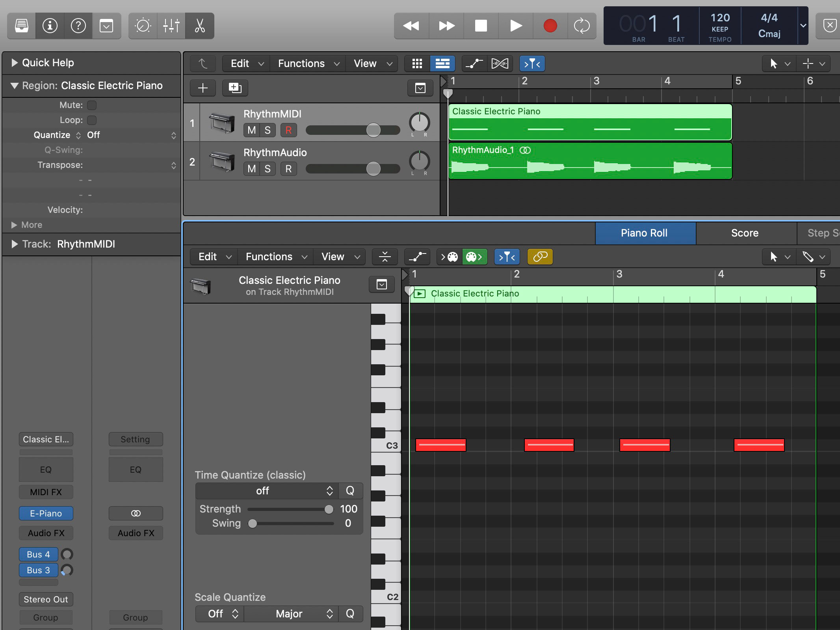Click the MIDI velocity/color paint icon
The image size is (840, 630).
[x=474, y=256]
